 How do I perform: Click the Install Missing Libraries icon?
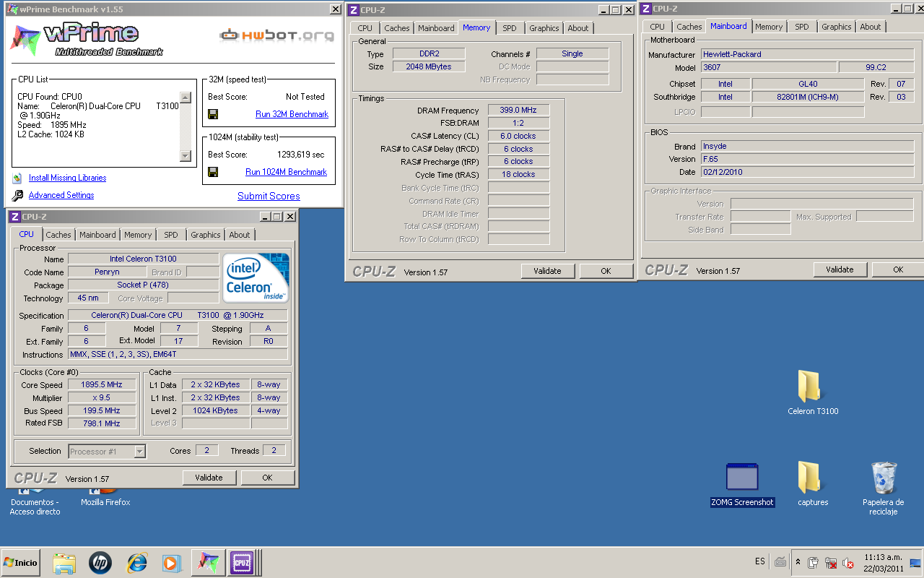tap(17, 178)
